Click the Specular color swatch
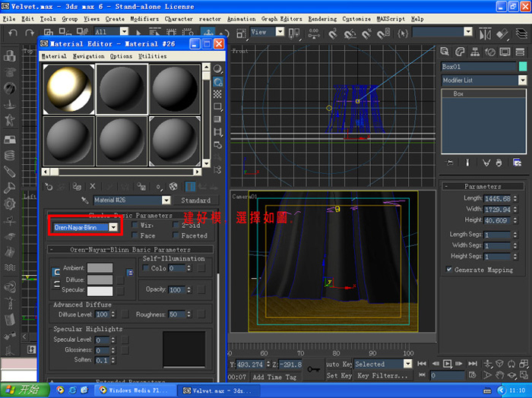This screenshot has width=532, height=398. pos(100,291)
